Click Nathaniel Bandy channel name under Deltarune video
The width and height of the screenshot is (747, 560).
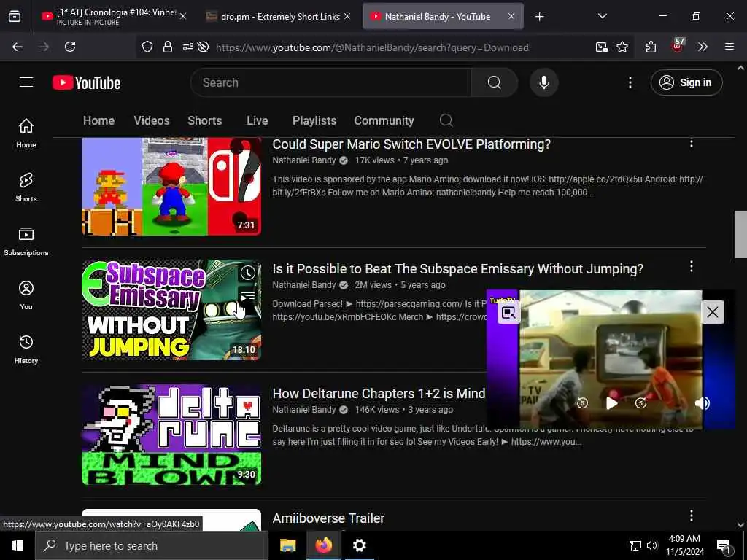[304, 410]
